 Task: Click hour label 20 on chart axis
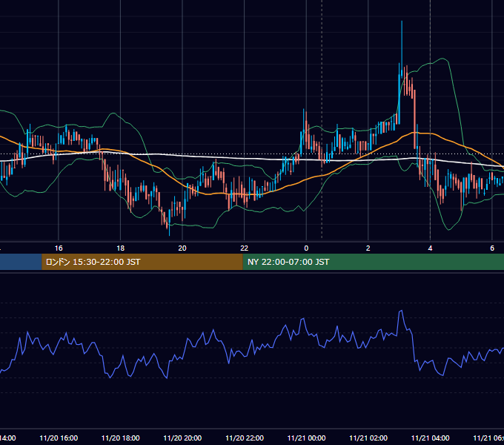pos(182,248)
